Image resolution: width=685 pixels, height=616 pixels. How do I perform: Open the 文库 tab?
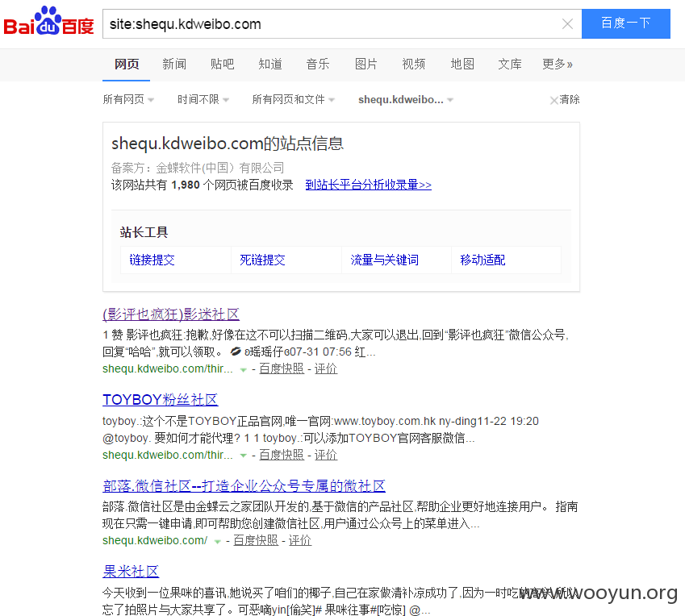[x=510, y=65]
